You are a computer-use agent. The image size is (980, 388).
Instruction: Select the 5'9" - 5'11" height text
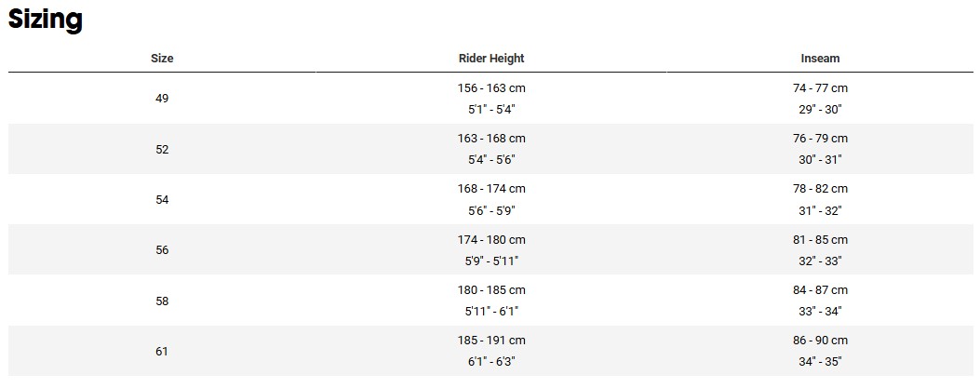[491, 261]
